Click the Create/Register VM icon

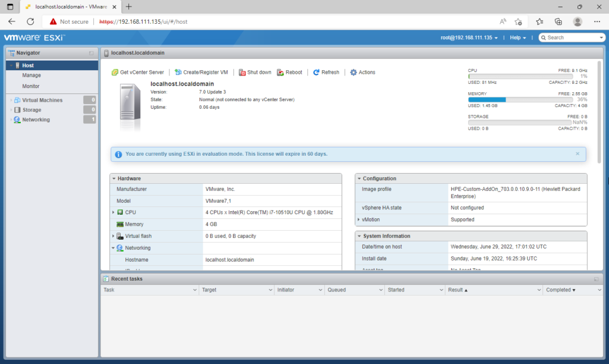(x=178, y=73)
